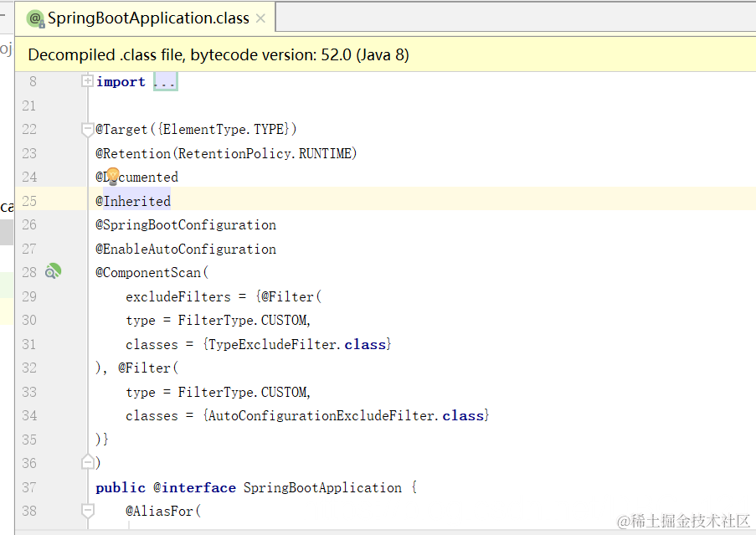Image resolution: width=756 pixels, height=535 pixels.
Task: Collapse fold marker at line 36 closing parenthesis
Action: [87, 461]
